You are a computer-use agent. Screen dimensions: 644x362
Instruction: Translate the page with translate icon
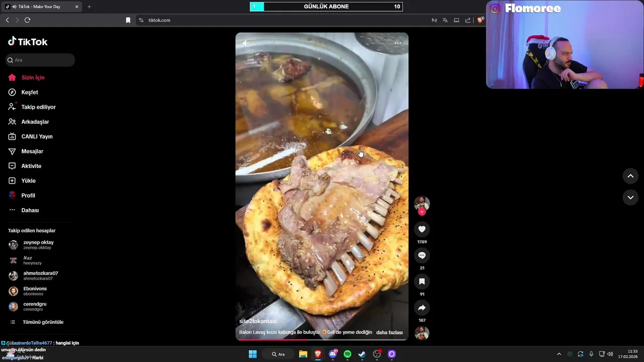pyautogui.click(x=445, y=20)
